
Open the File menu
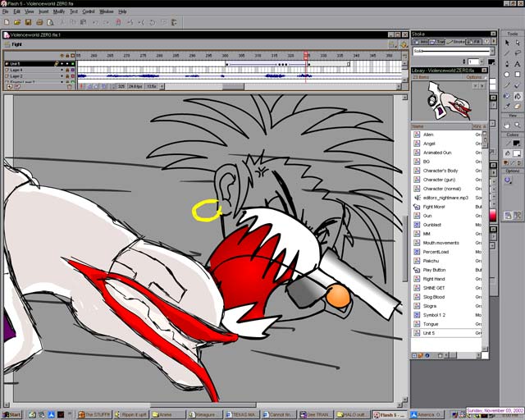[x=6, y=11]
